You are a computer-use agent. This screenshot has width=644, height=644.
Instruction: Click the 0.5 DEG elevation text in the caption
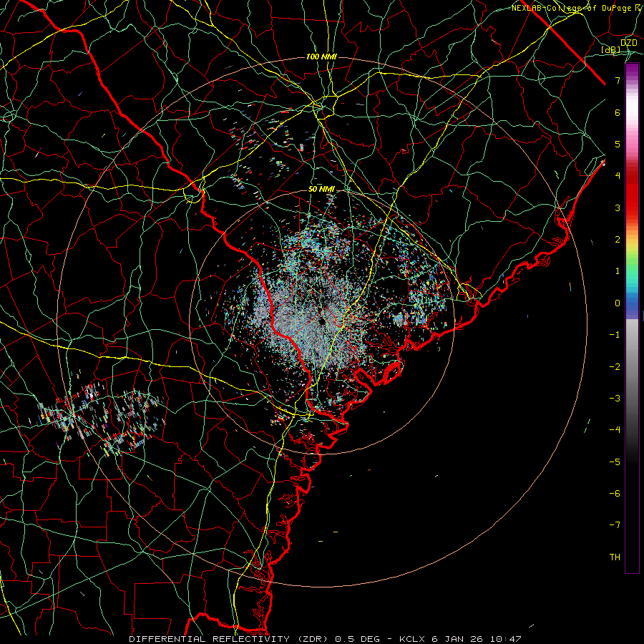[x=358, y=639]
